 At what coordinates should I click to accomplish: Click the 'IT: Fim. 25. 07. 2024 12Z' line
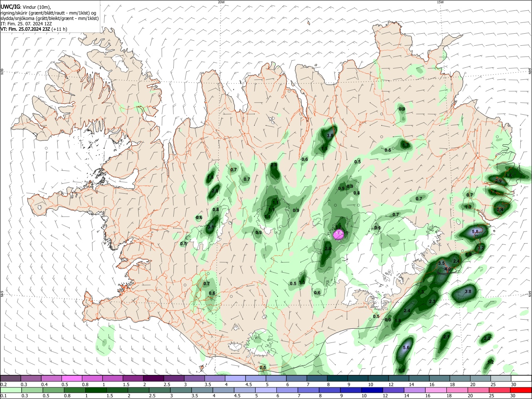tap(26, 24)
